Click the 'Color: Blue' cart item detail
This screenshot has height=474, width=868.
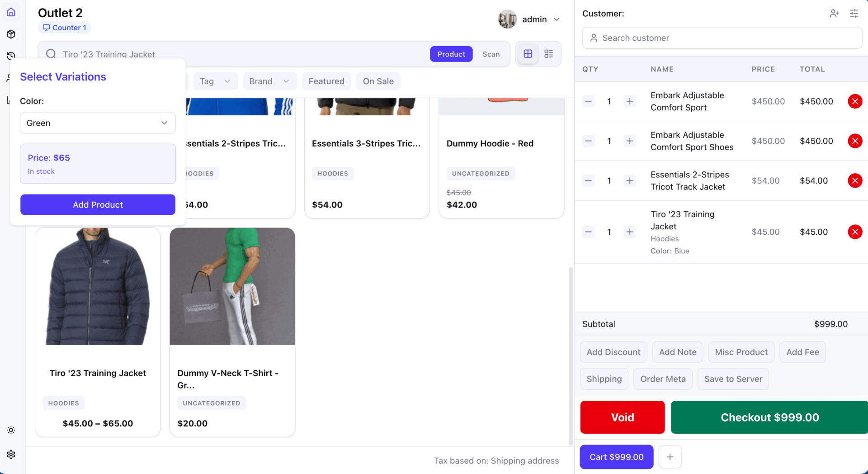click(x=670, y=251)
